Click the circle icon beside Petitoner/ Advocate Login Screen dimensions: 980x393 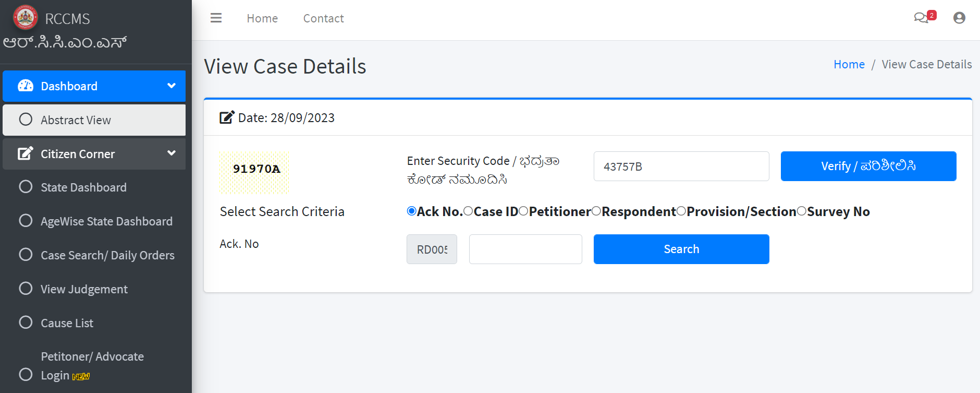tap(26, 375)
